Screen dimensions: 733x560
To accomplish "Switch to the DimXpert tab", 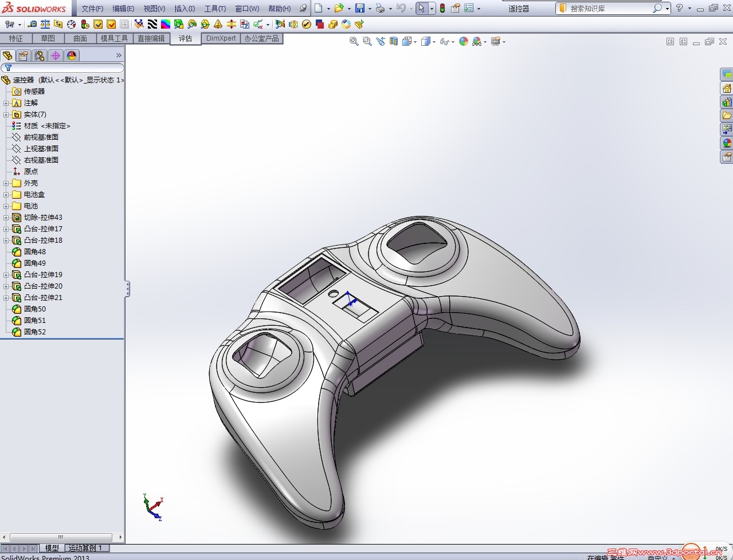I will point(221,38).
